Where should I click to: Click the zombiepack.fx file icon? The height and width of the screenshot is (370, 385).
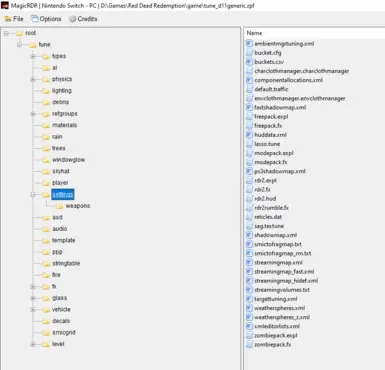249,344
